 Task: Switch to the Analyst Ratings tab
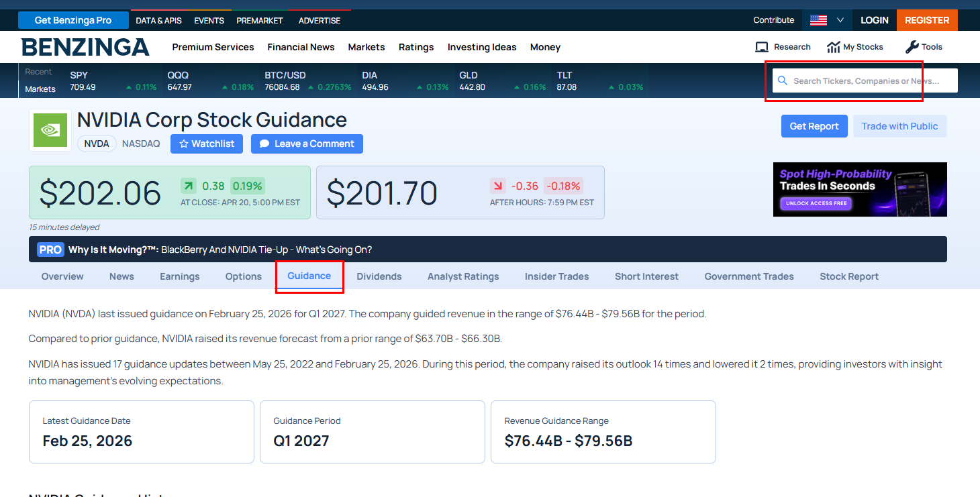coord(463,276)
